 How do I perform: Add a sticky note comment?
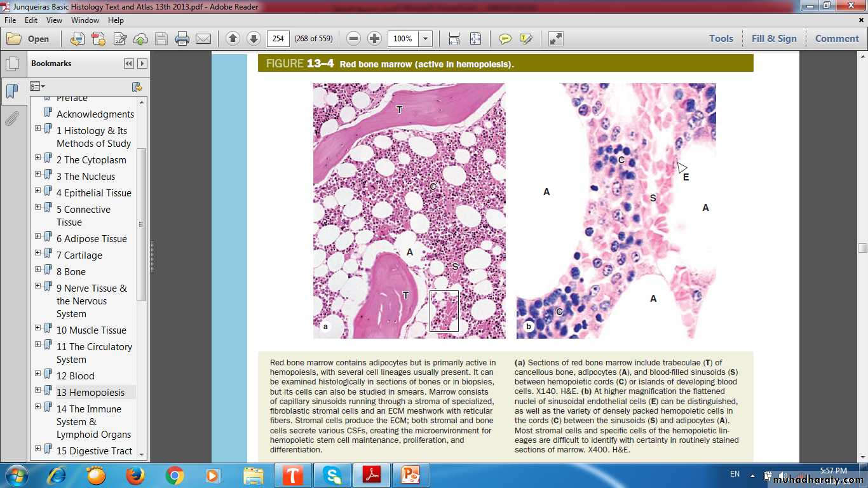(505, 39)
